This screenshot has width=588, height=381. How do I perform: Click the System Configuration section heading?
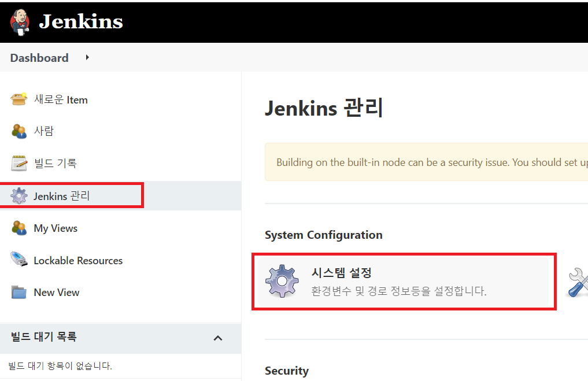pyautogui.click(x=324, y=235)
